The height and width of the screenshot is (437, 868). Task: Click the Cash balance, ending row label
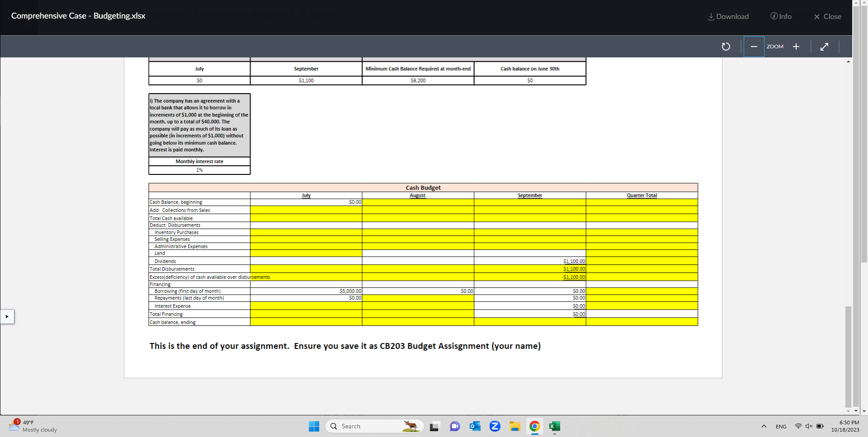click(172, 322)
